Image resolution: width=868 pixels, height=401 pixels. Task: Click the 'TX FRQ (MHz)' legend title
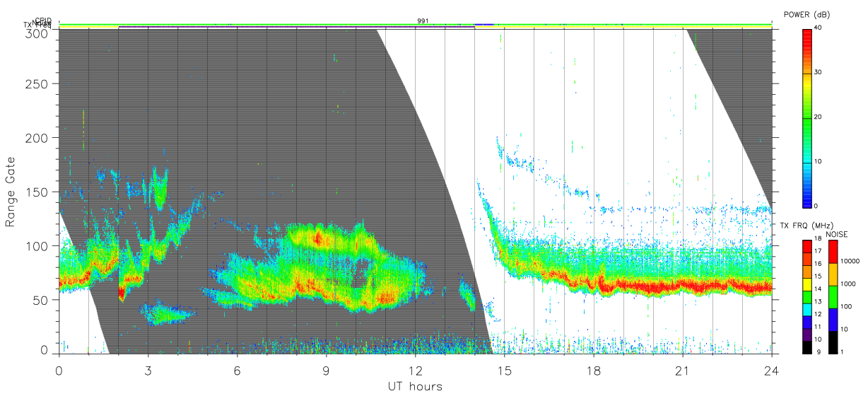pyautogui.click(x=807, y=226)
